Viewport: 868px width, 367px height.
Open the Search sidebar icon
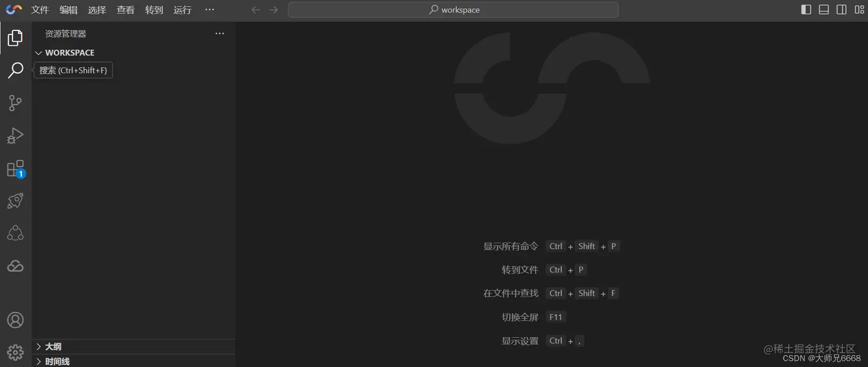[15, 70]
